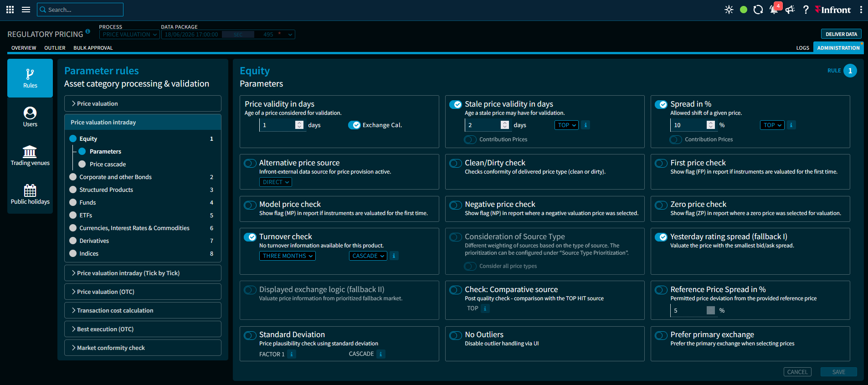
Task: Enable the No Outliers toggle
Action: (456, 335)
